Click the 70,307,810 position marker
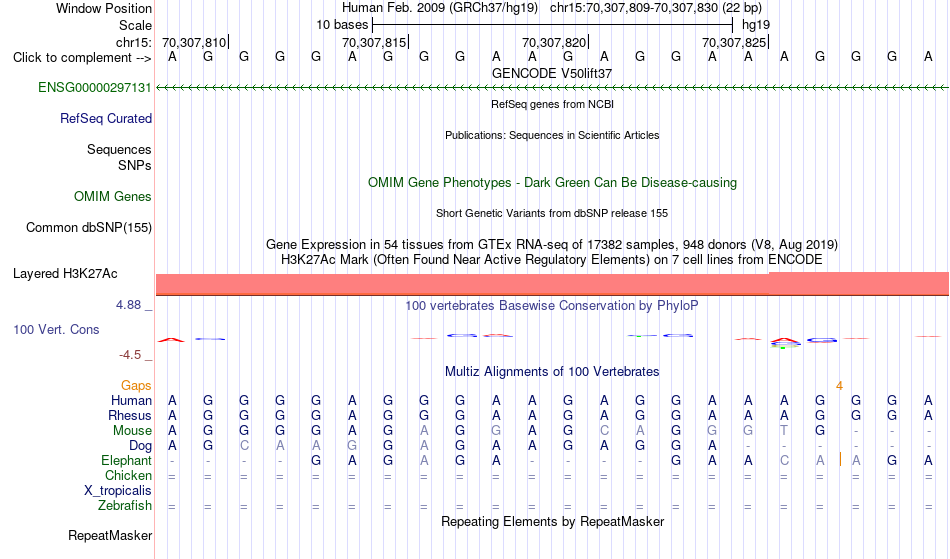Image resolution: width=950 pixels, height=559 pixels. (x=194, y=42)
